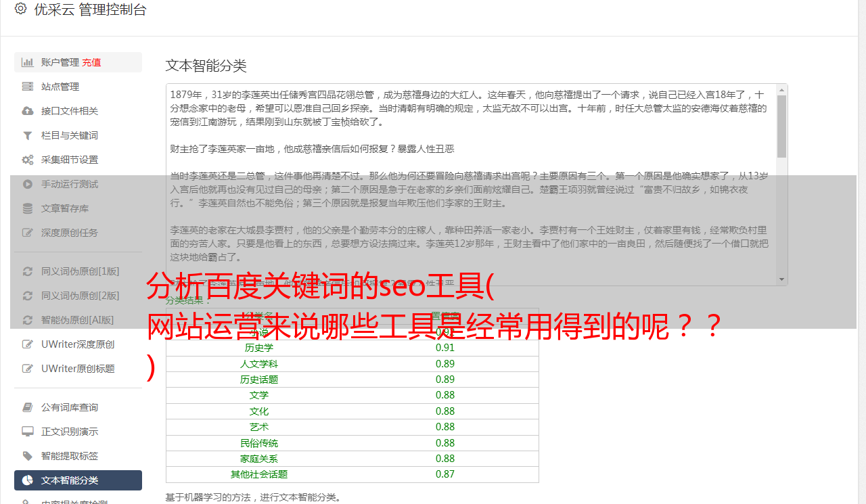Click the book icon beside 公有词库查询

pos(28,407)
